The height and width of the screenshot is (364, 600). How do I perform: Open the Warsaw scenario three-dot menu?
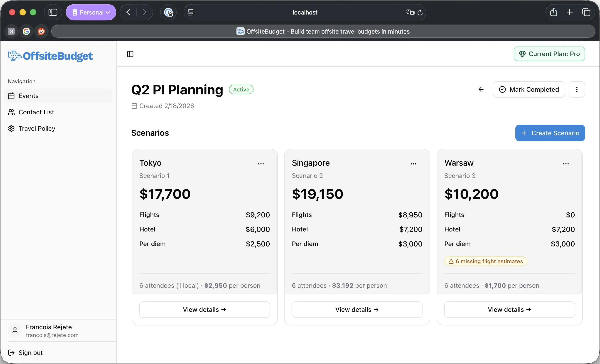[x=566, y=164]
